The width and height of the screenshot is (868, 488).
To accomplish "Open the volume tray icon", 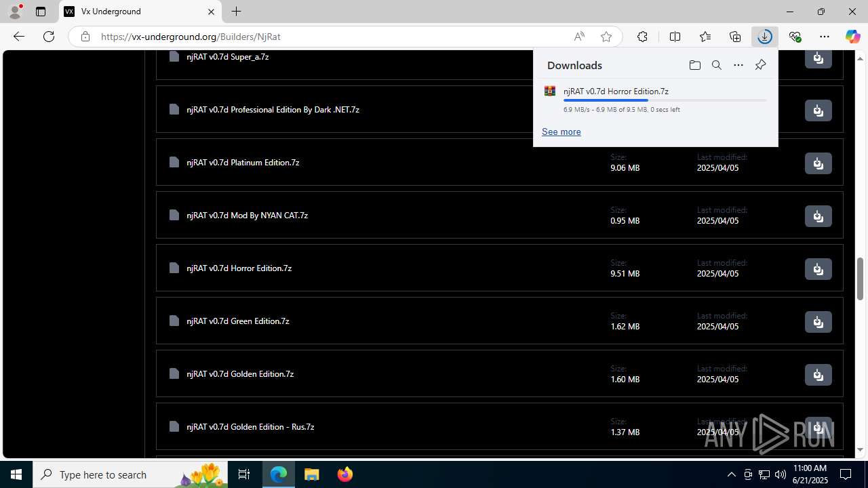I will tap(780, 474).
